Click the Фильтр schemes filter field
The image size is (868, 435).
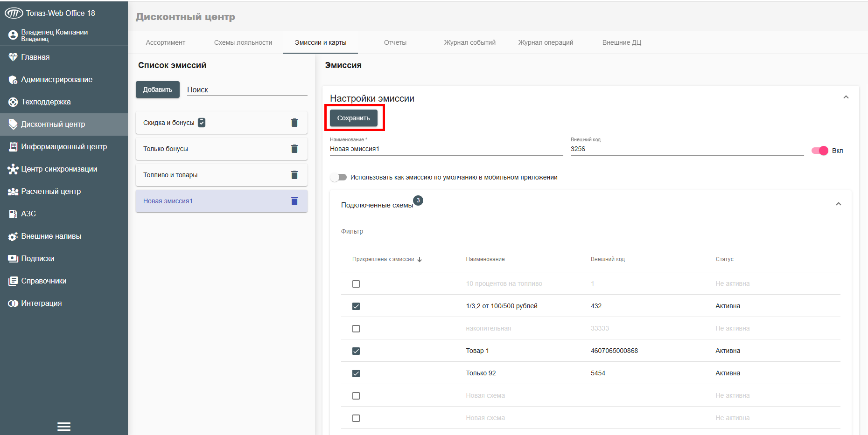[591, 231]
